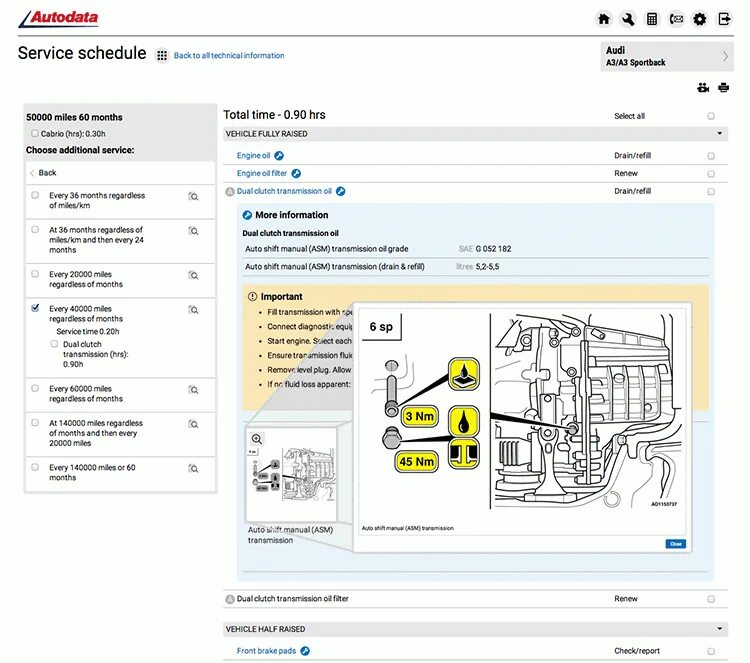The image size is (750, 663).
Task: Check At 140000 miles then every 20000 miles
Action: point(35,422)
